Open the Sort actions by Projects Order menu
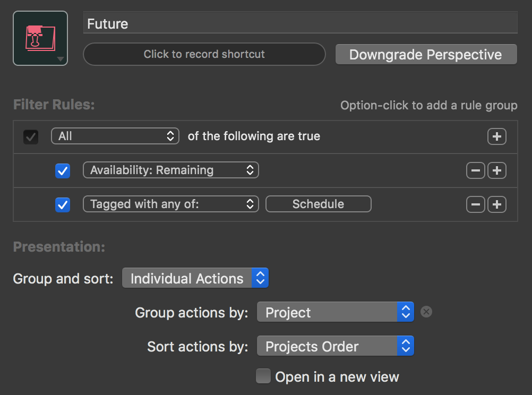532x395 pixels. [x=334, y=347]
